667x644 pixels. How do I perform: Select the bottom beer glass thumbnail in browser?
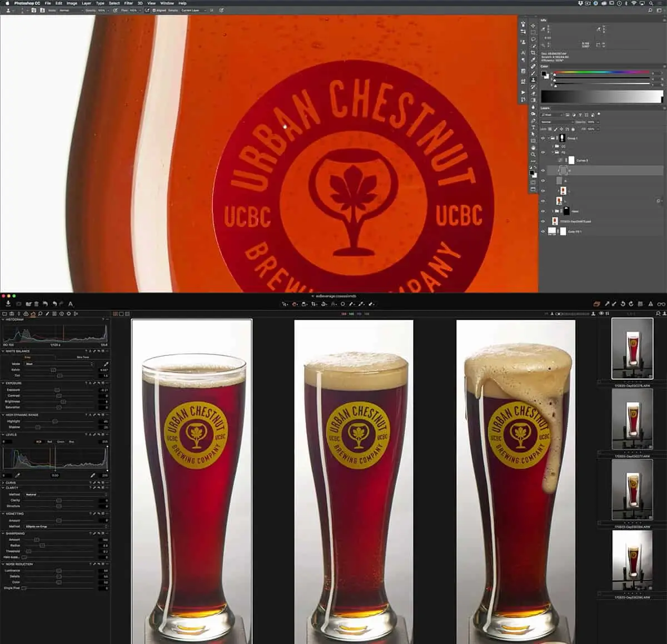[631, 561]
